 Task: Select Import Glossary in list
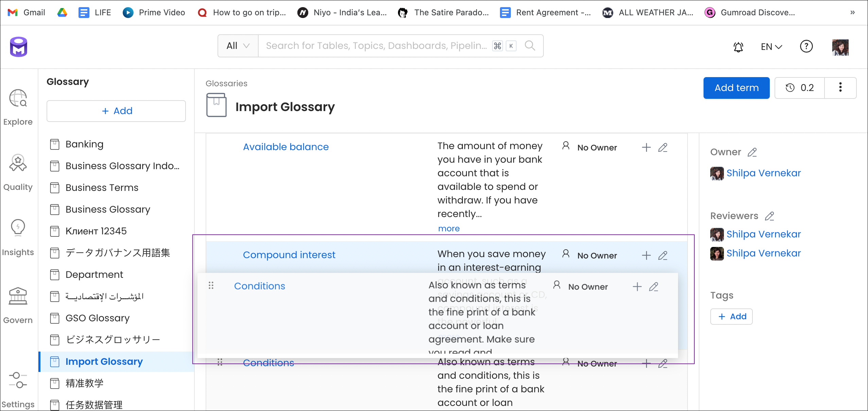[x=116, y=362]
